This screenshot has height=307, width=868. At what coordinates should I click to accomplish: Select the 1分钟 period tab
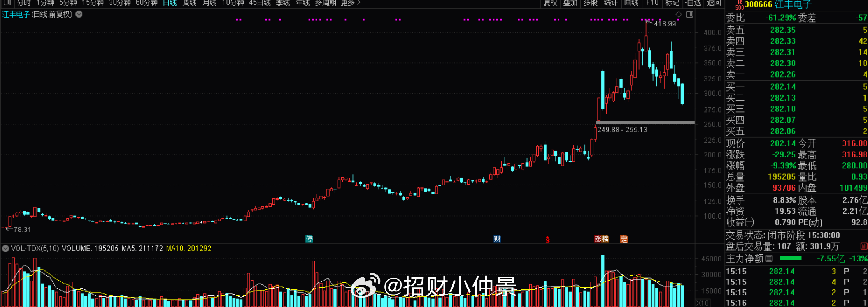(45, 3)
